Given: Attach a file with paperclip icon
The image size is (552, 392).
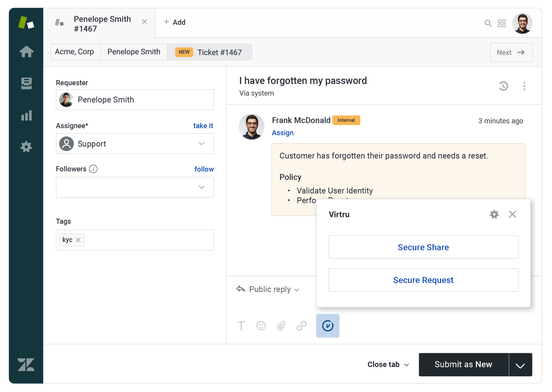Looking at the screenshot, I should [x=281, y=326].
